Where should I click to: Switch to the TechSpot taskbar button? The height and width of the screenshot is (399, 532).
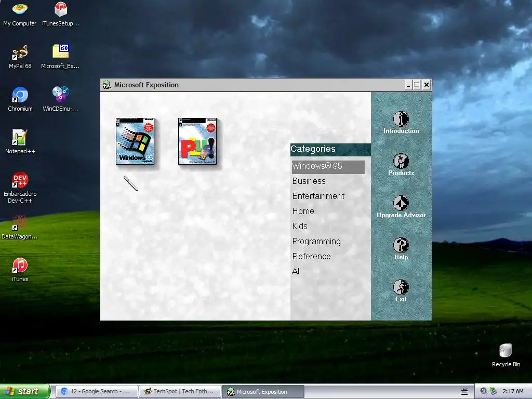coord(180,392)
